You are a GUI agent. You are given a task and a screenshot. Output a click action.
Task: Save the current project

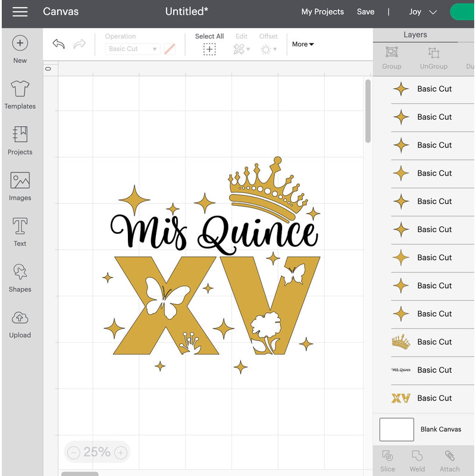click(365, 11)
